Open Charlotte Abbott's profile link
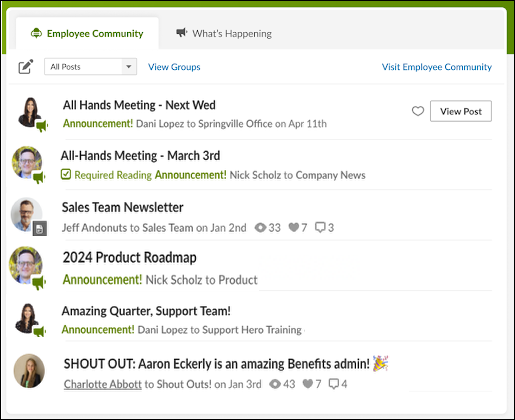Image resolution: width=515 pixels, height=420 pixels. (x=103, y=384)
